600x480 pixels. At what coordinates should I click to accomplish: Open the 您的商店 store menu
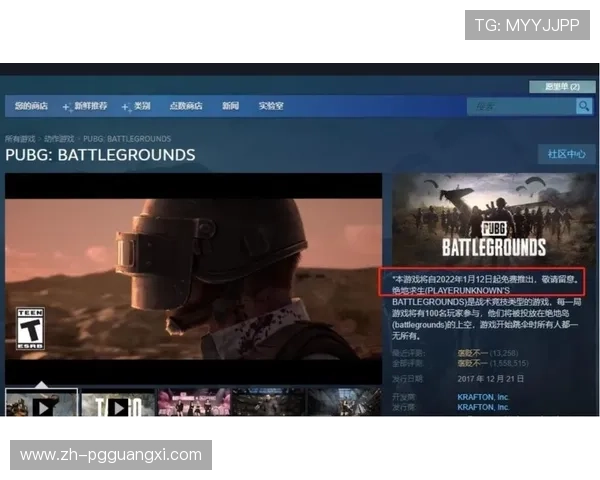click(31, 106)
